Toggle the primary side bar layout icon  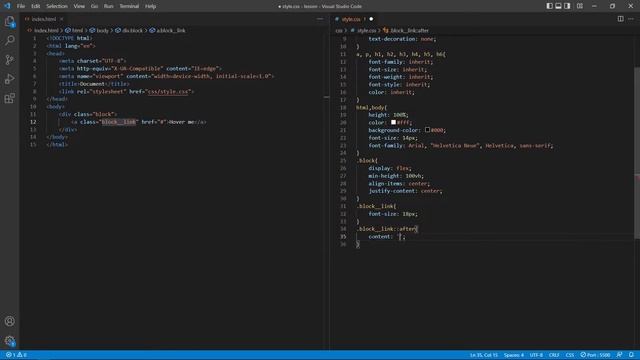549,6
